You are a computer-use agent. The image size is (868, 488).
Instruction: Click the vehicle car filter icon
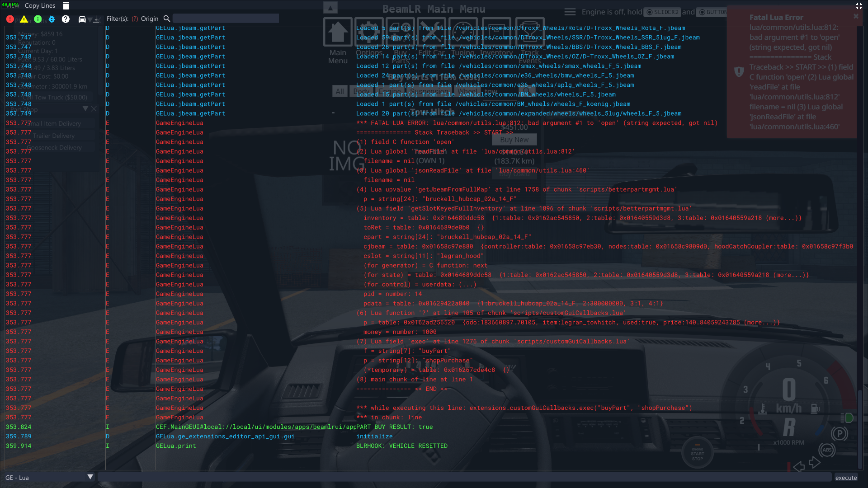point(82,19)
